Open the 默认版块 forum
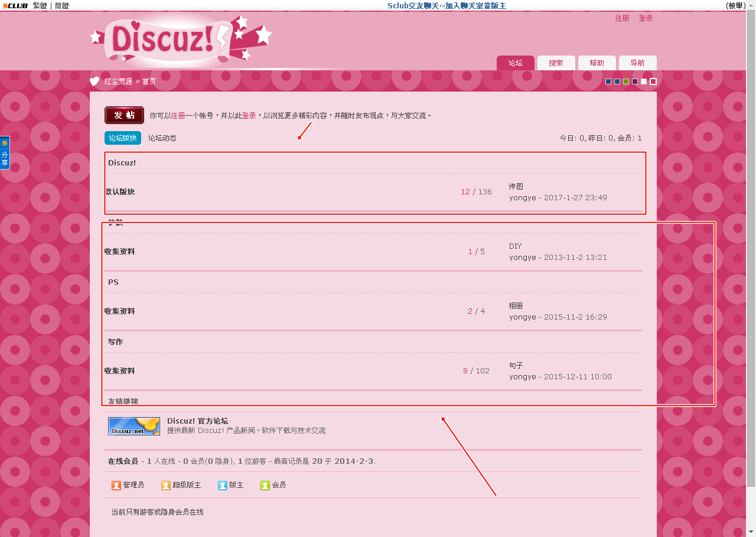This screenshot has width=756, height=537. click(120, 192)
